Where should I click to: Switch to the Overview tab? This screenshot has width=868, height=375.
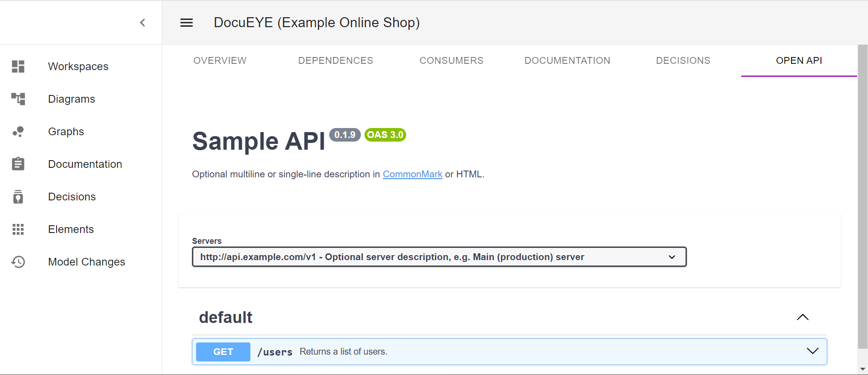[x=220, y=61]
